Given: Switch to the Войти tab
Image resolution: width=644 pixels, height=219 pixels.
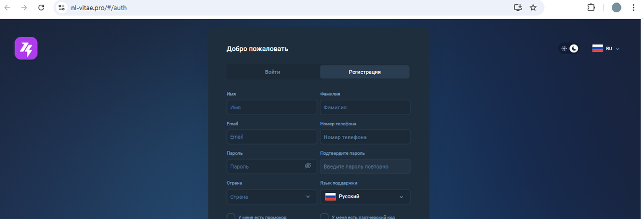Looking at the screenshot, I should coord(273,72).
